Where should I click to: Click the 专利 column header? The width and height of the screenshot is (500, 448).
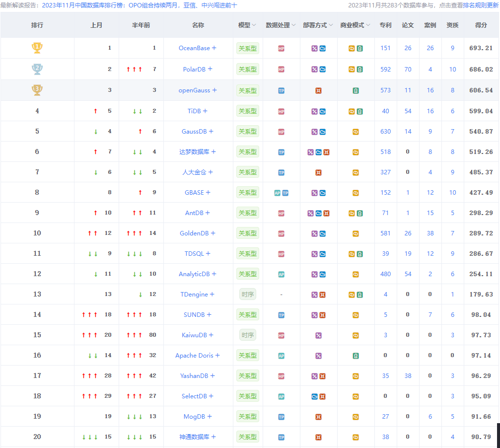[x=385, y=25]
